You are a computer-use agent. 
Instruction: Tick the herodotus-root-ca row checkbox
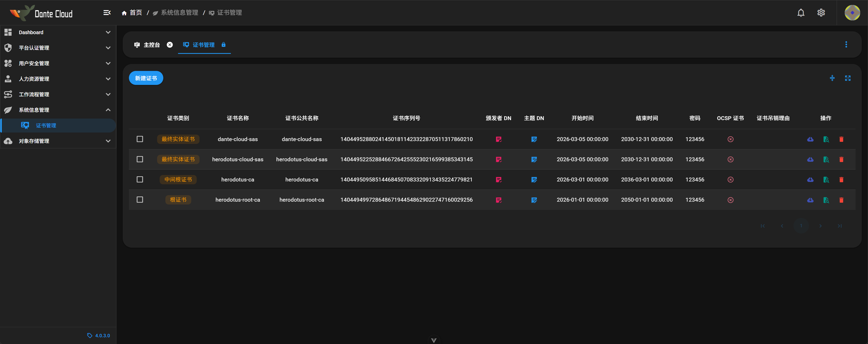tap(140, 200)
